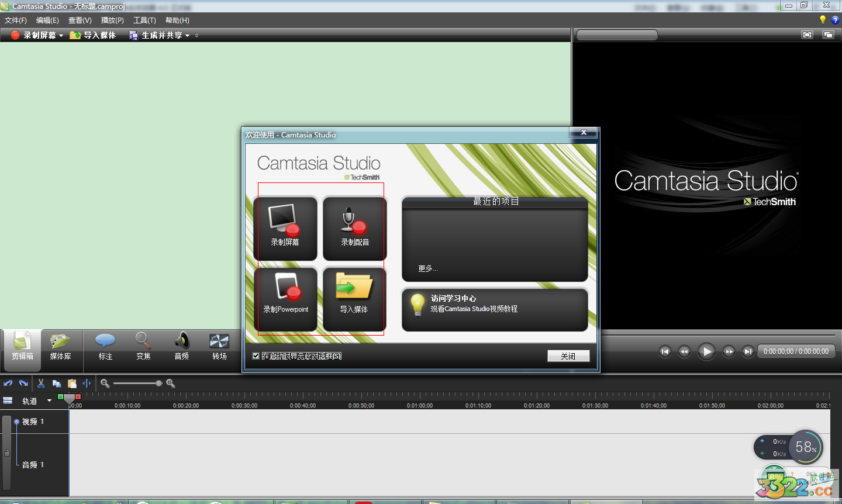Click the 0:01:00;00 mark on timeline ruler
This screenshot has height=504, width=842.
point(420,405)
